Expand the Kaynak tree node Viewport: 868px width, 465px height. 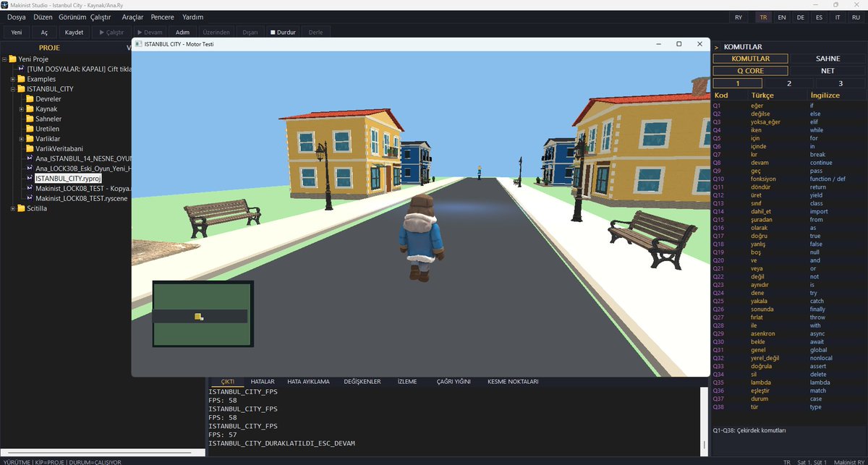point(22,109)
